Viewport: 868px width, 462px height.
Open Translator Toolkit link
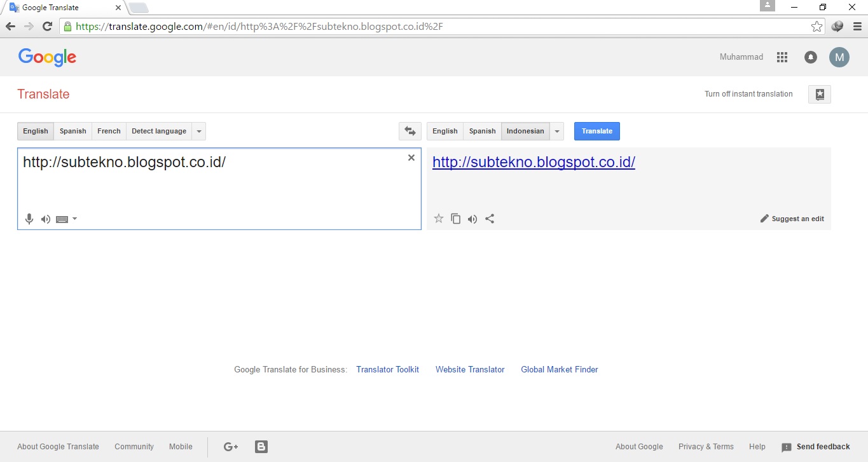[387, 369]
